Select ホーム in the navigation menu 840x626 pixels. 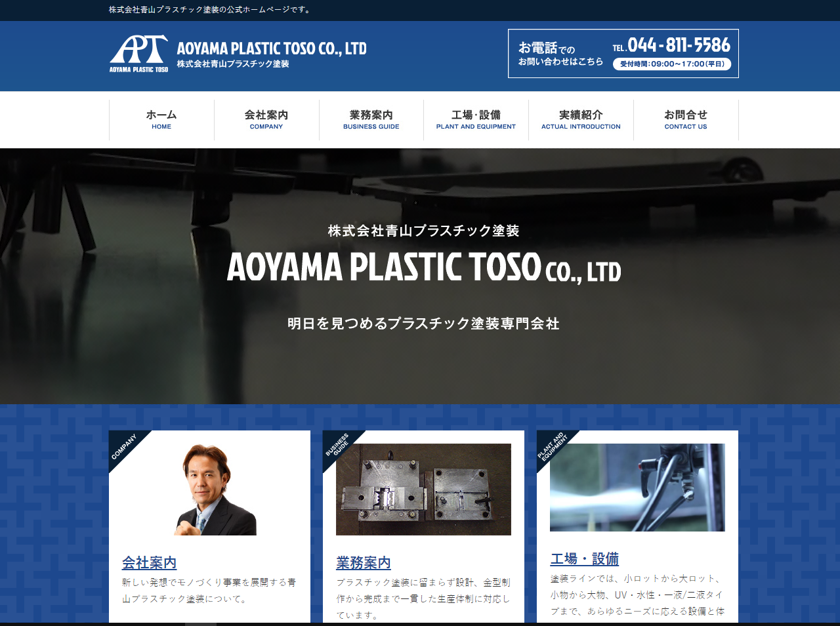161,119
